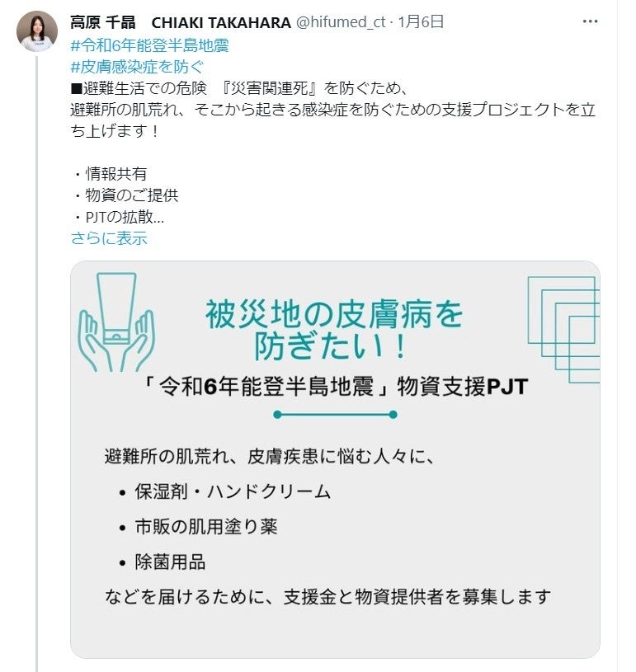The image size is (636, 672).
Task: Click the ・物資のご提供 line in the tweet
Action: [x=125, y=195]
